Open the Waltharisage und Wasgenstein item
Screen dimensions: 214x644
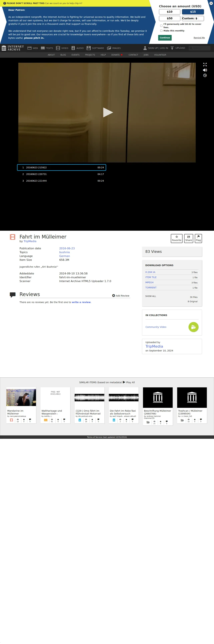(55, 405)
